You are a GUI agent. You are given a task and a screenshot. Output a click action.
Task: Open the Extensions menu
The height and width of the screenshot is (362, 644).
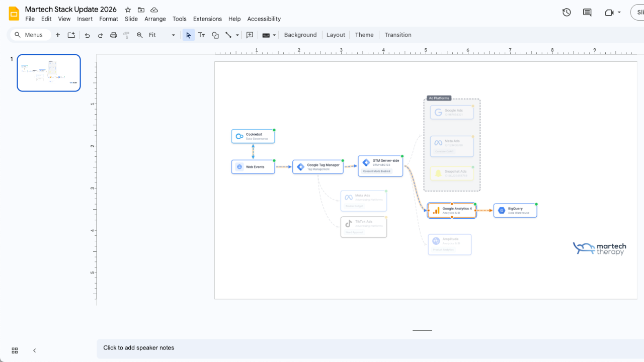(207, 19)
